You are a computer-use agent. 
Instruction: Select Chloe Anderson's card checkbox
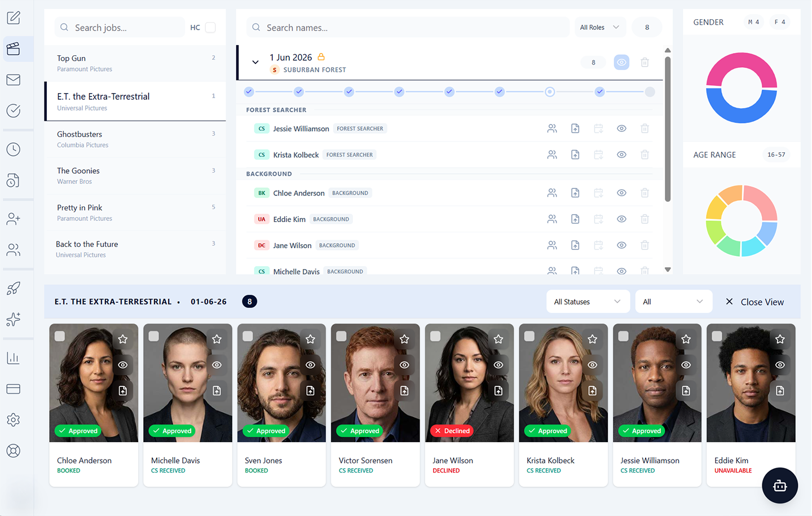click(x=60, y=336)
